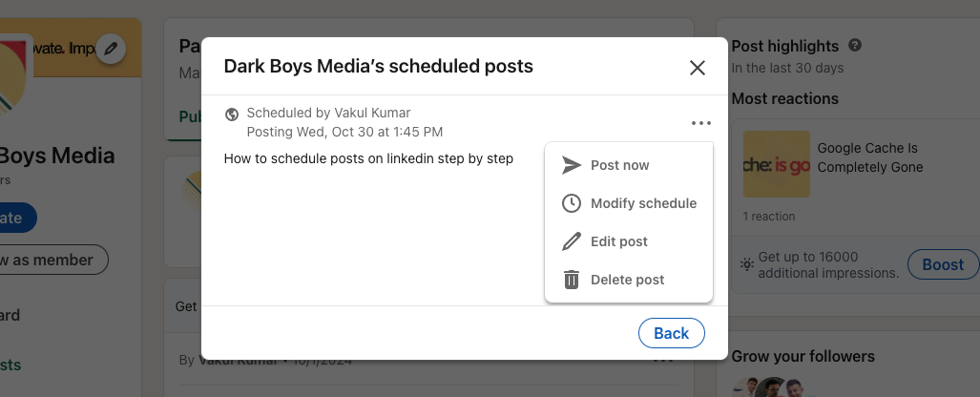This screenshot has width=980, height=397.
Task: Click the Most reactions heading
Action: coord(785,99)
